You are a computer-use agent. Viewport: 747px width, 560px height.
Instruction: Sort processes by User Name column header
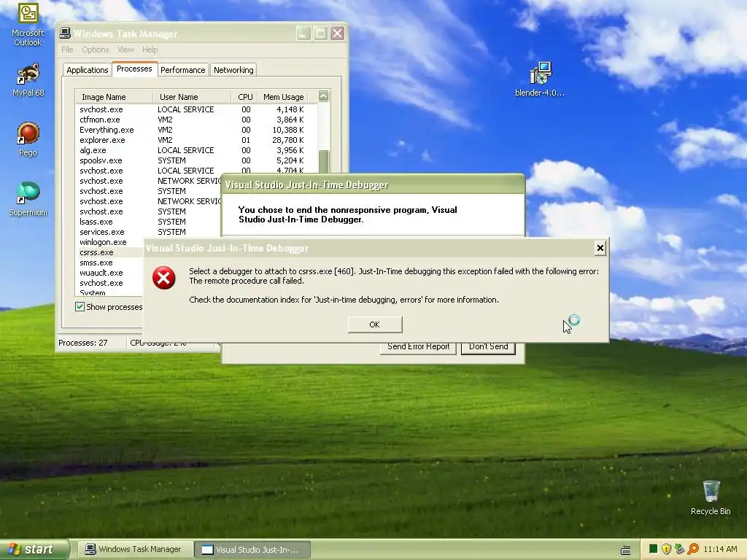coord(192,97)
